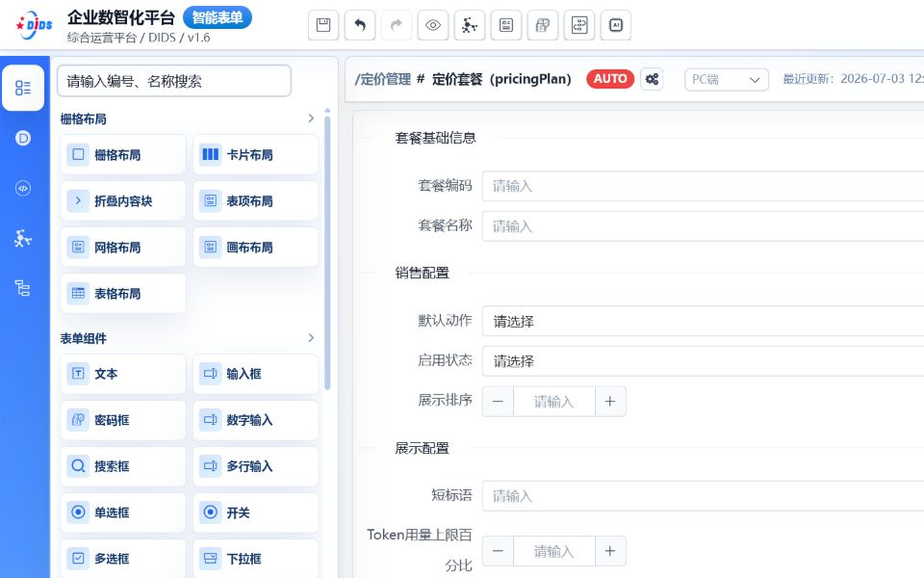
Task: Select the 搜索框 component
Action: 123,466
